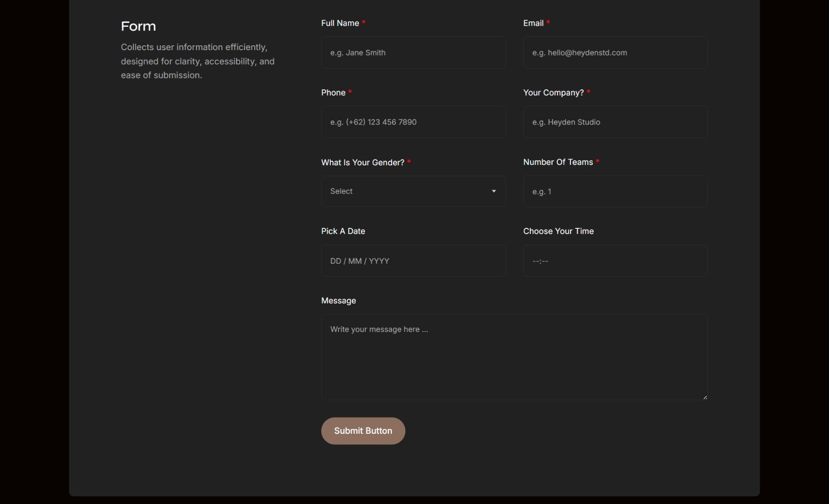Click the 'What Is Your Gender?' label
The width and height of the screenshot is (829, 504).
(363, 162)
